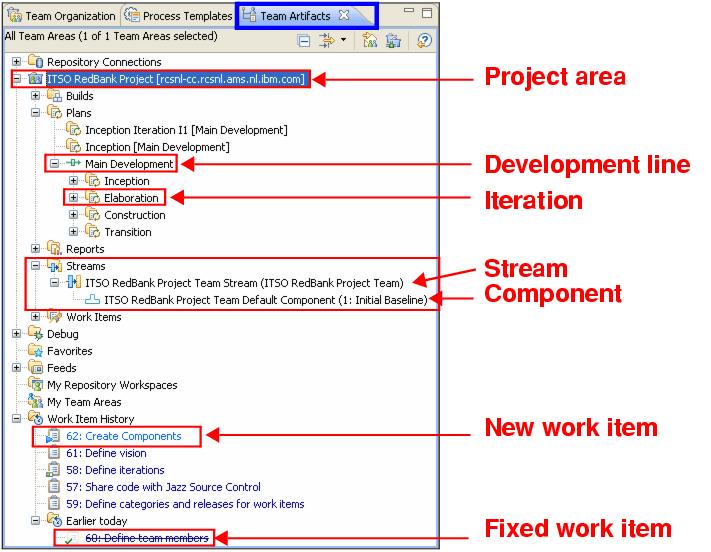Screen dimensions: 711x552
Task: Open work item 58: Define iterations
Action: coord(115,470)
